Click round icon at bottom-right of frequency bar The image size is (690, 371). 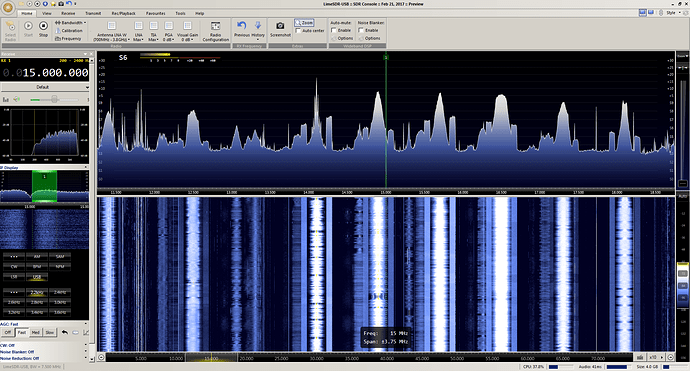coord(671,357)
